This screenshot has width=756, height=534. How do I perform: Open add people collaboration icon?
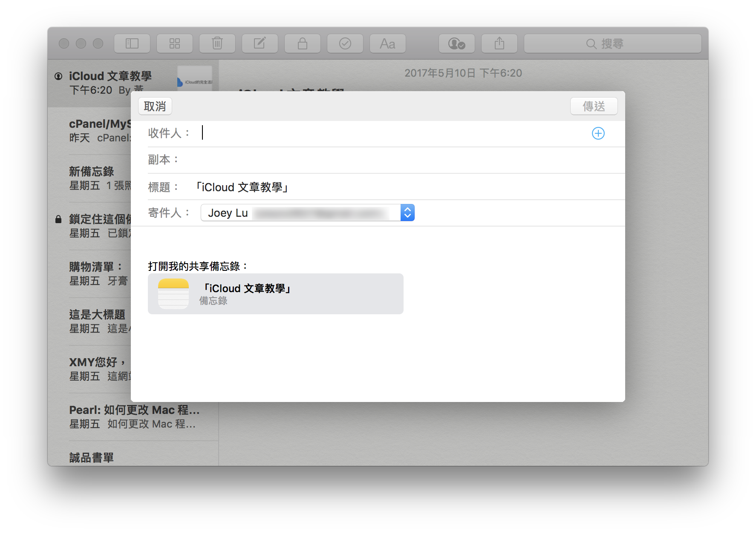pyautogui.click(x=457, y=43)
